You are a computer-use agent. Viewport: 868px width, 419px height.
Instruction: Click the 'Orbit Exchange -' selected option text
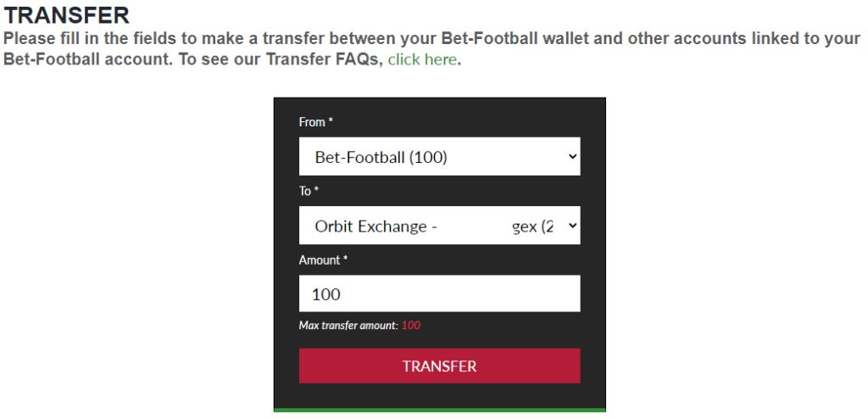[x=376, y=226]
